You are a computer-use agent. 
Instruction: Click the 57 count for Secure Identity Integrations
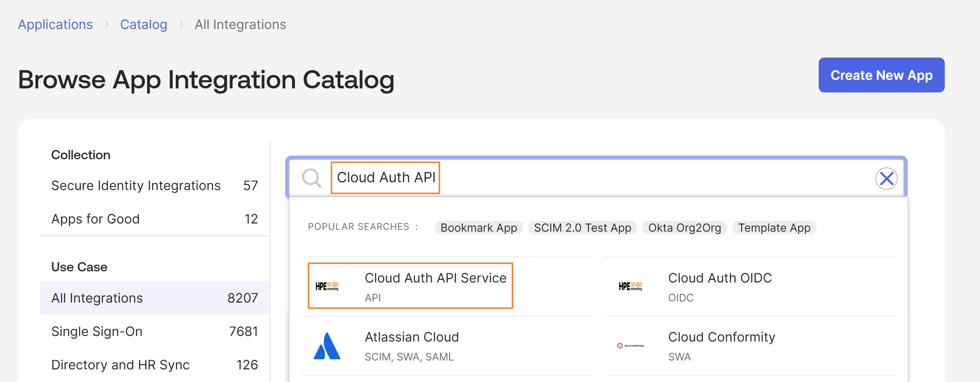tap(251, 186)
